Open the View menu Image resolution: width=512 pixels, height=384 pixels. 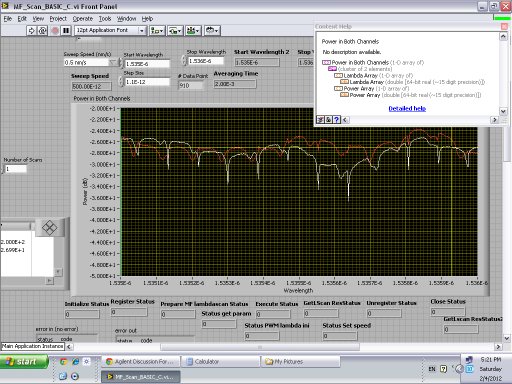(38, 19)
